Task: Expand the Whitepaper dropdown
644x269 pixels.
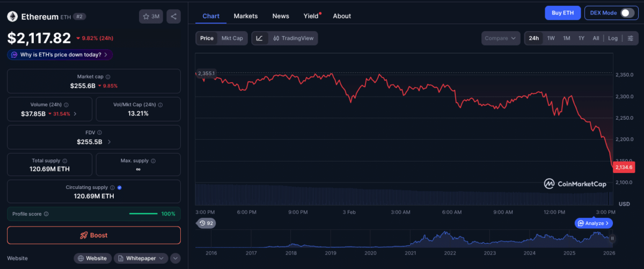Action: point(141,258)
